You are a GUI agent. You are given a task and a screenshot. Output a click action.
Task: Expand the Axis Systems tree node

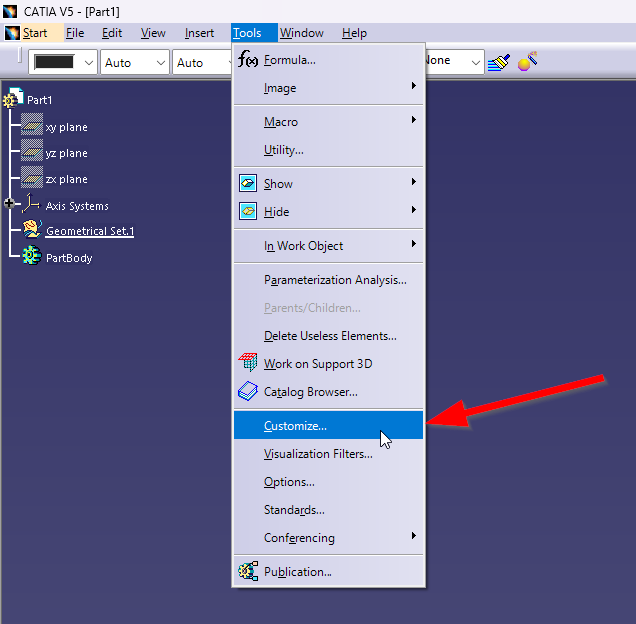tap(11, 204)
